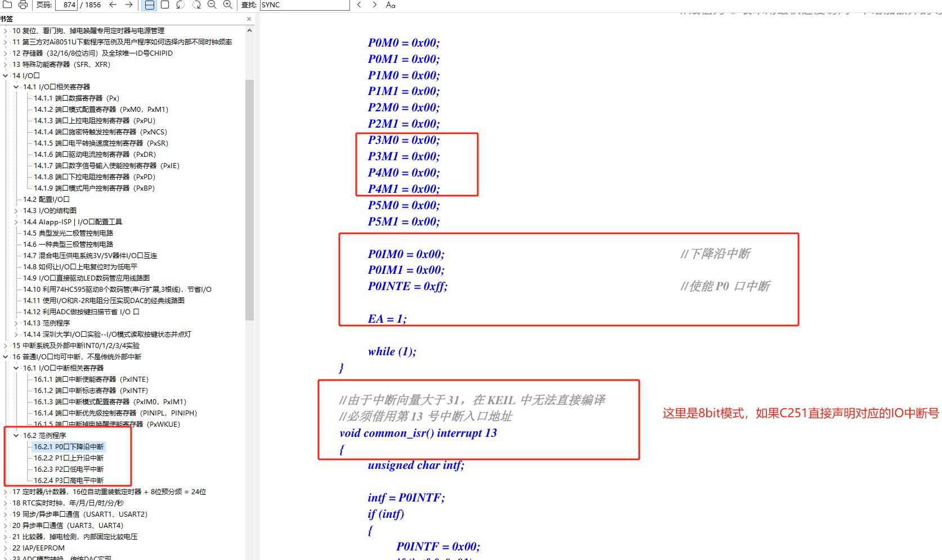Expand chapter 10 复位、看门狗 bookmark

(x=6, y=31)
